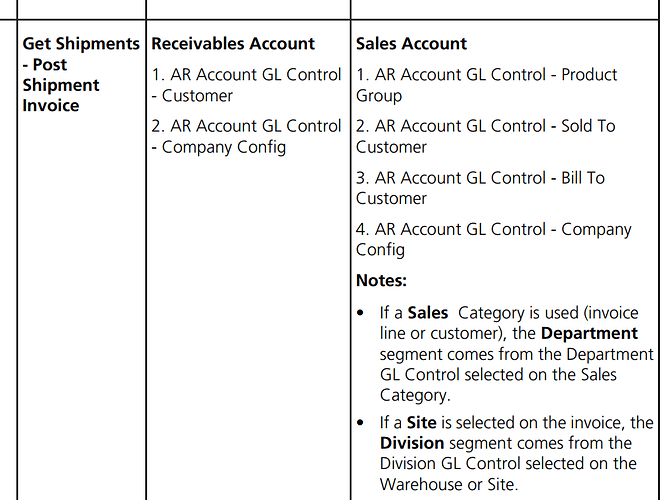Click the word 'Invoice' in the first column
This screenshot has width=668, height=500.
[51, 105]
